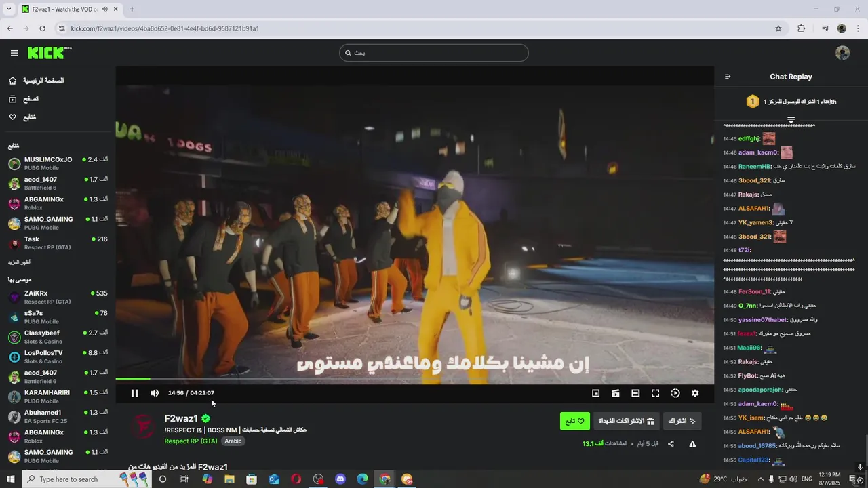Open Opera browser from the taskbar
The image size is (868, 488).
point(296,479)
